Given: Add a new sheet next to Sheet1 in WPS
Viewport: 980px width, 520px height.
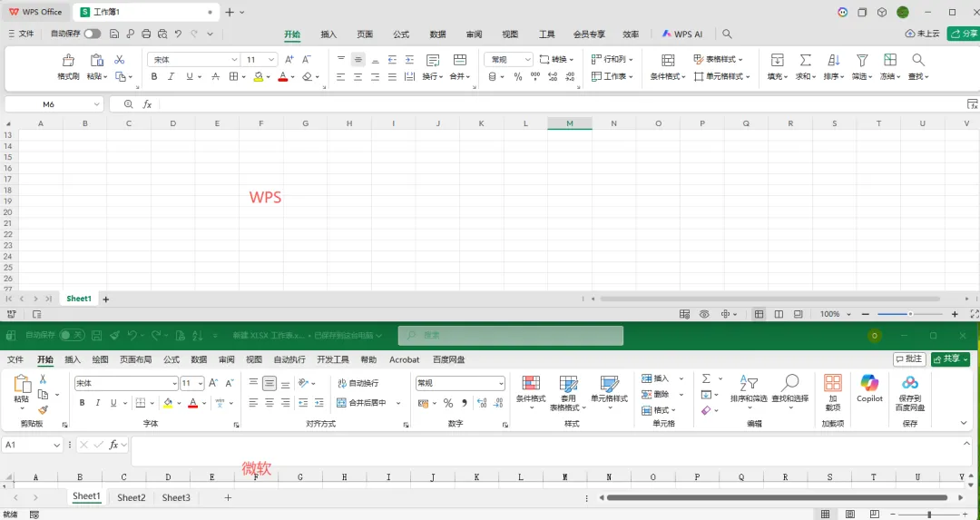Looking at the screenshot, I should tap(105, 299).
